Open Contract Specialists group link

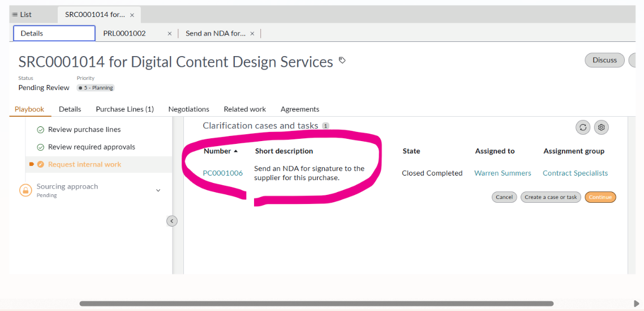click(575, 173)
